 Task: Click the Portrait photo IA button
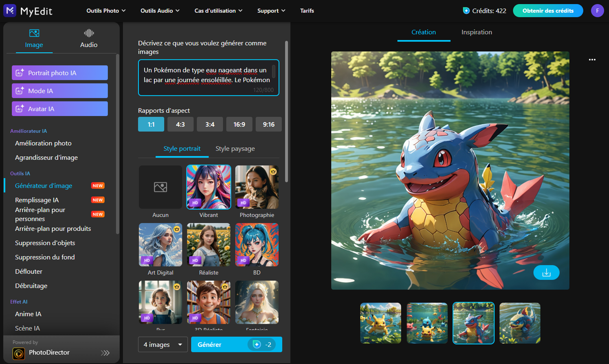tap(60, 73)
